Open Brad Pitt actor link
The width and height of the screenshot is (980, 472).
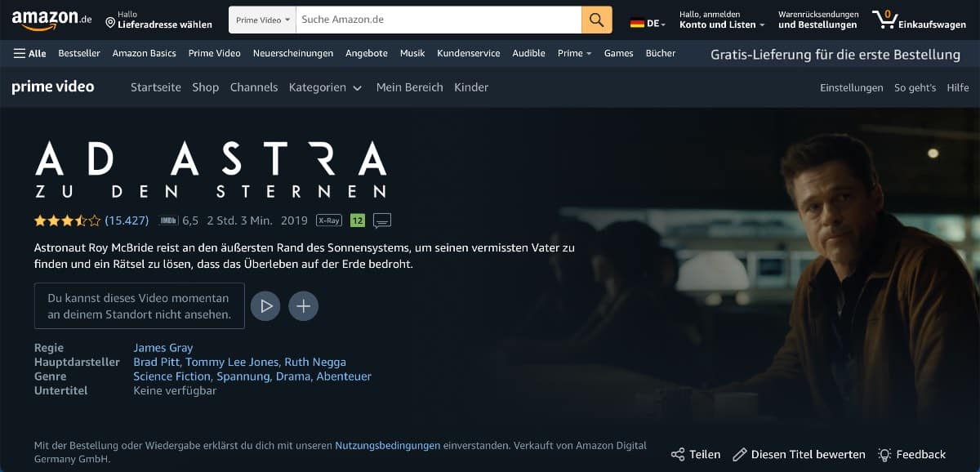click(x=157, y=362)
